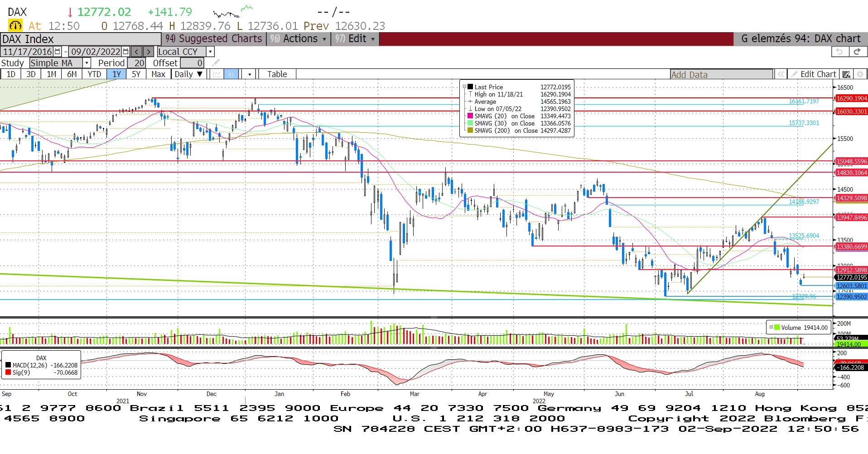
Task: Collapse the panel with the double chevron icon
Action: click(781, 74)
